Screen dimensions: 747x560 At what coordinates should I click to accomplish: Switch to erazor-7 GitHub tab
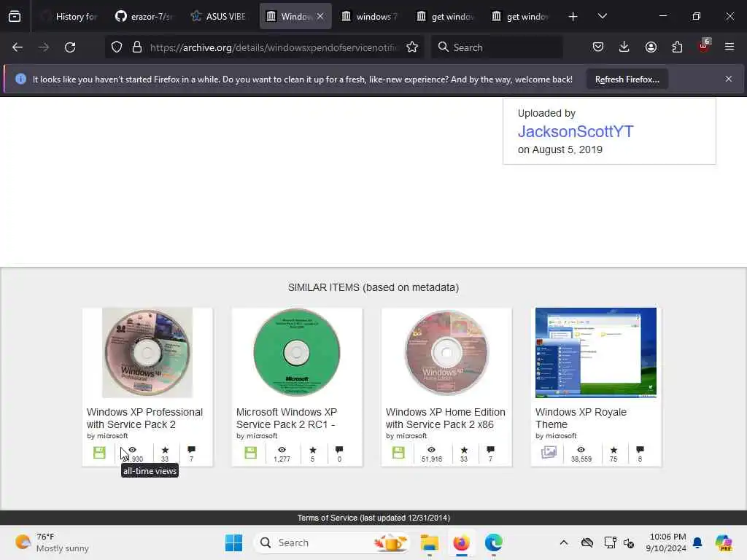click(144, 17)
